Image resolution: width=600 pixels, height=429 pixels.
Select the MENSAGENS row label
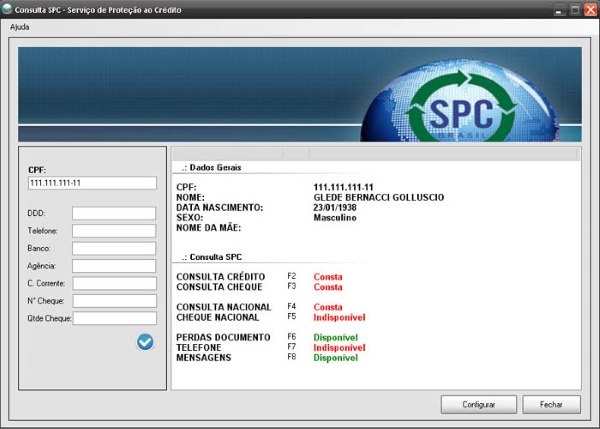[x=204, y=357]
